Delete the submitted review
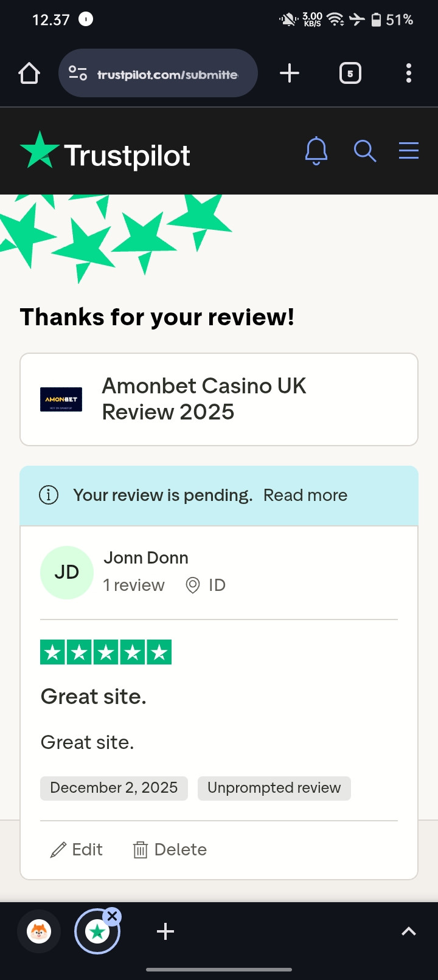Screen dimensions: 438x980 point(170,850)
